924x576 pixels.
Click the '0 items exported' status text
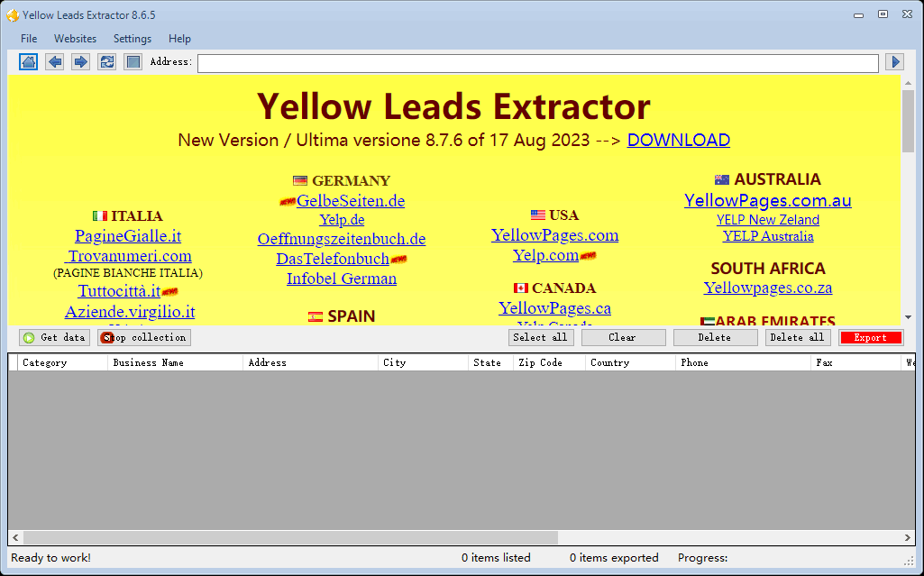coord(614,558)
